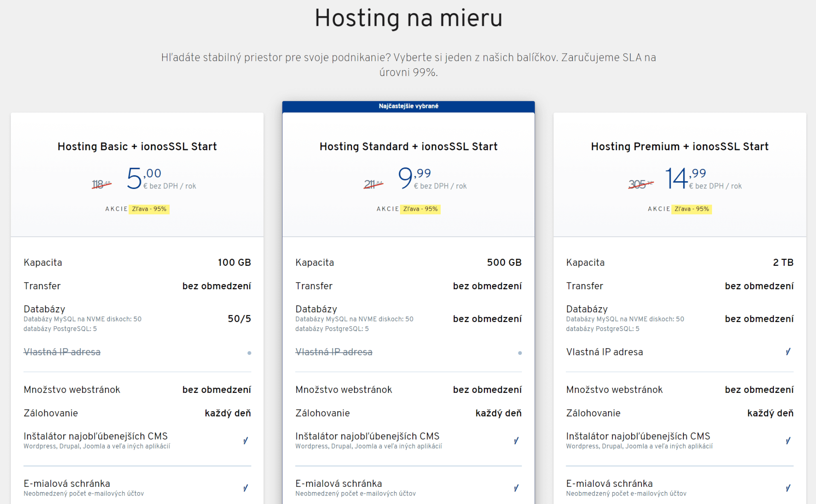Click the crossed-out 118 old price
816x504 pixels.
pyautogui.click(x=102, y=184)
